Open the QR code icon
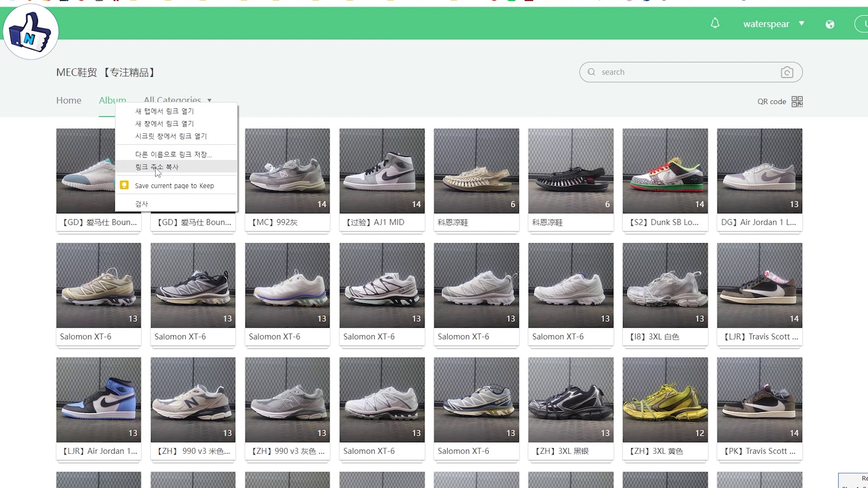The image size is (868, 488). coord(797,102)
